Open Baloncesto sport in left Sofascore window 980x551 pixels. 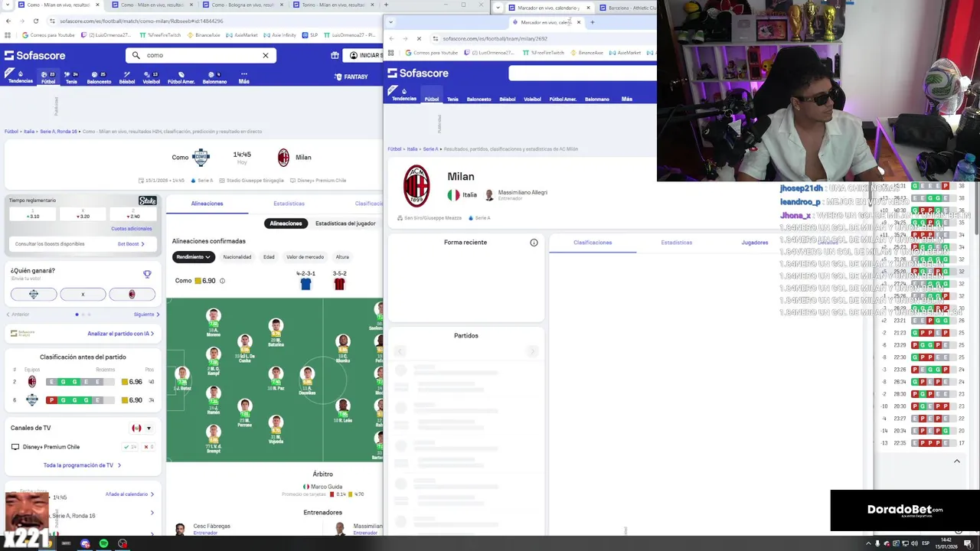pyautogui.click(x=99, y=77)
